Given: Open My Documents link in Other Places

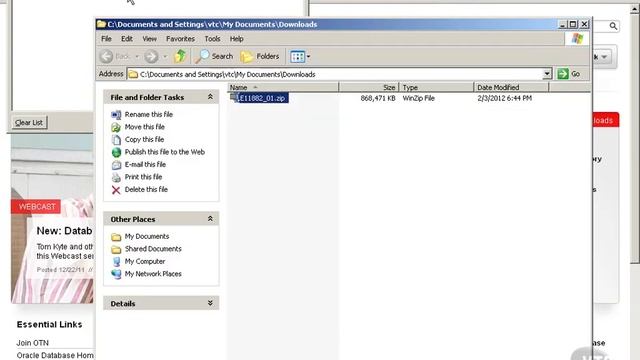Looking at the screenshot, I should [x=147, y=236].
